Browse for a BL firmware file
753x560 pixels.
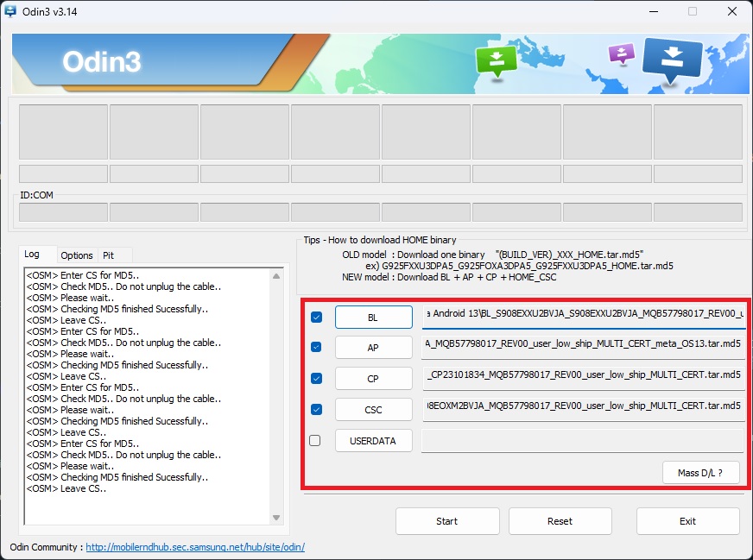[x=373, y=318]
